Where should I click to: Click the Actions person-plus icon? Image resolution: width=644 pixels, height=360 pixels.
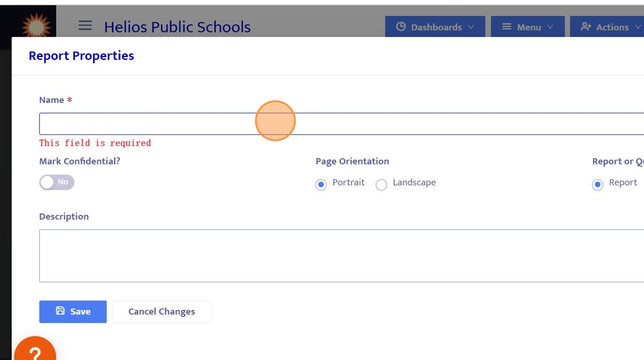click(586, 27)
